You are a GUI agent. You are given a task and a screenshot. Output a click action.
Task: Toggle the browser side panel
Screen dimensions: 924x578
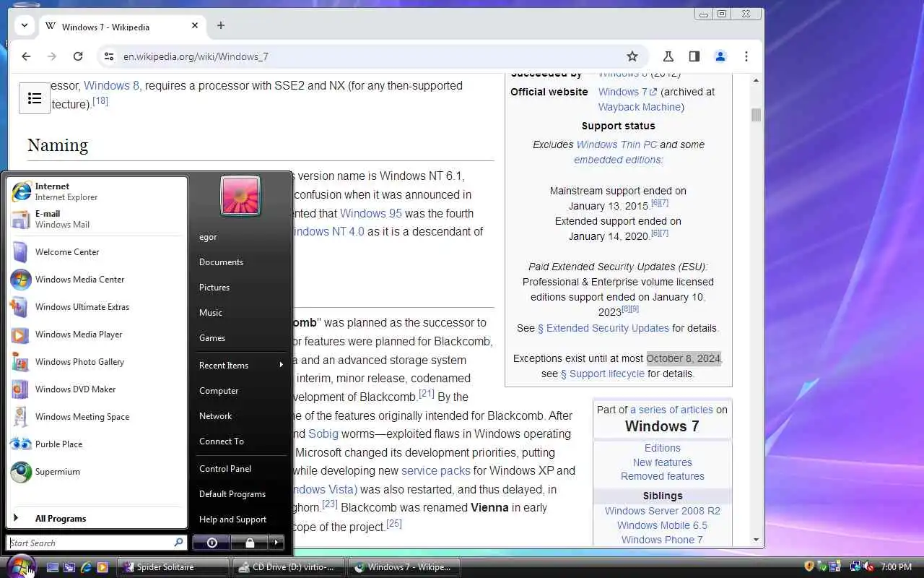click(694, 56)
